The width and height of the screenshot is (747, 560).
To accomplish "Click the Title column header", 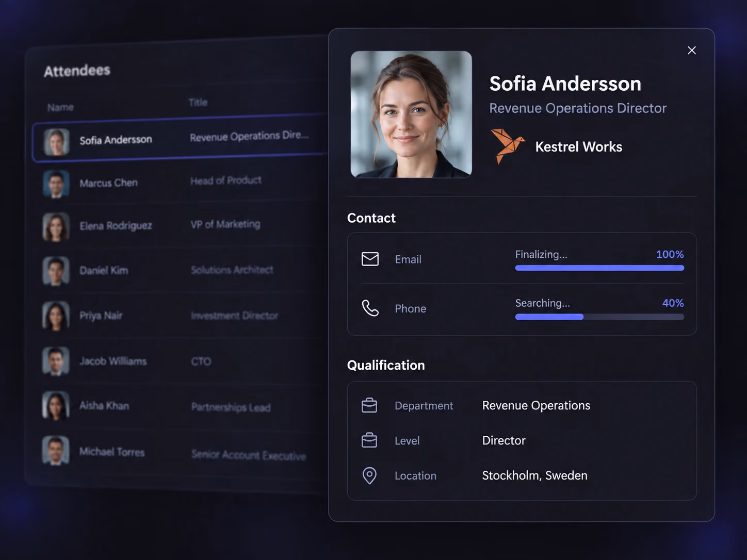I will [x=198, y=102].
